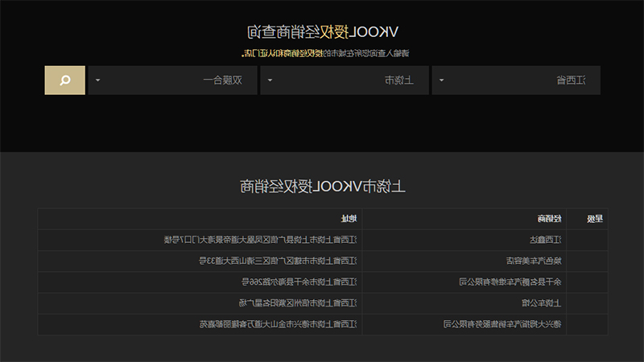Click the 地址 column header
Image resolution: width=644 pixels, height=362 pixels.
click(x=349, y=219)
